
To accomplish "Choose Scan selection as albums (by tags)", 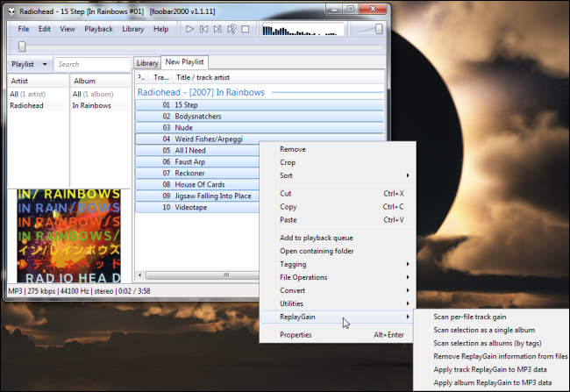I will (x=491, y=343).
